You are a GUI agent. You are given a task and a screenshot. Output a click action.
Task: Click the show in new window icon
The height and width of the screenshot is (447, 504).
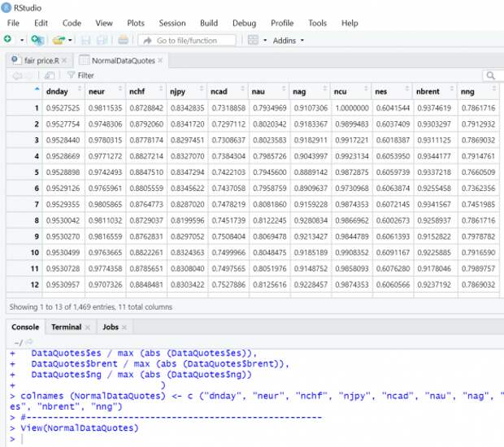pos(49,76)
